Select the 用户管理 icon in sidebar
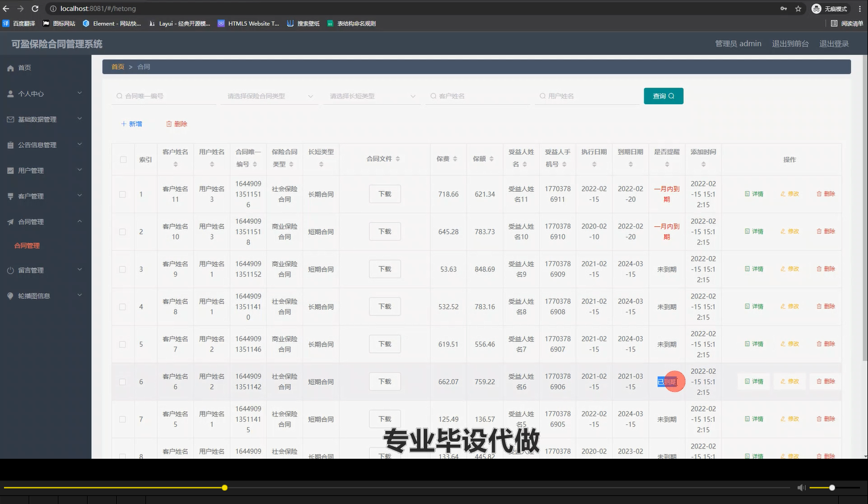868x504 pixels. click(x=11, y=170)
